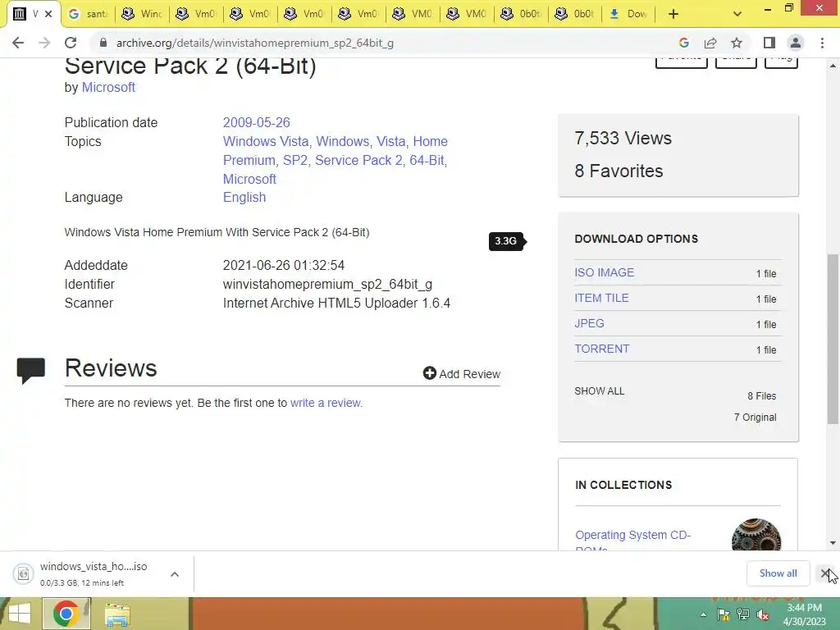Click the Add Review plus icon
Viewport: 840px width, 630px height.
coord(429,373)
